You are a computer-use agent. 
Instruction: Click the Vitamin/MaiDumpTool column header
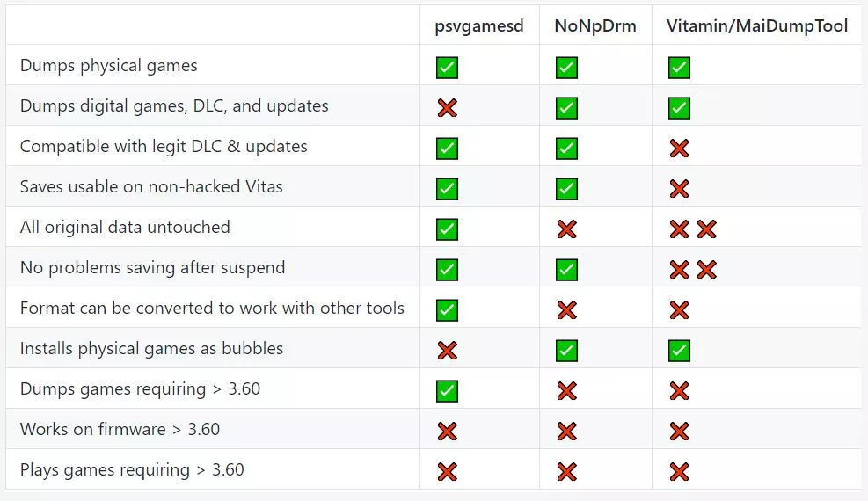757,25
